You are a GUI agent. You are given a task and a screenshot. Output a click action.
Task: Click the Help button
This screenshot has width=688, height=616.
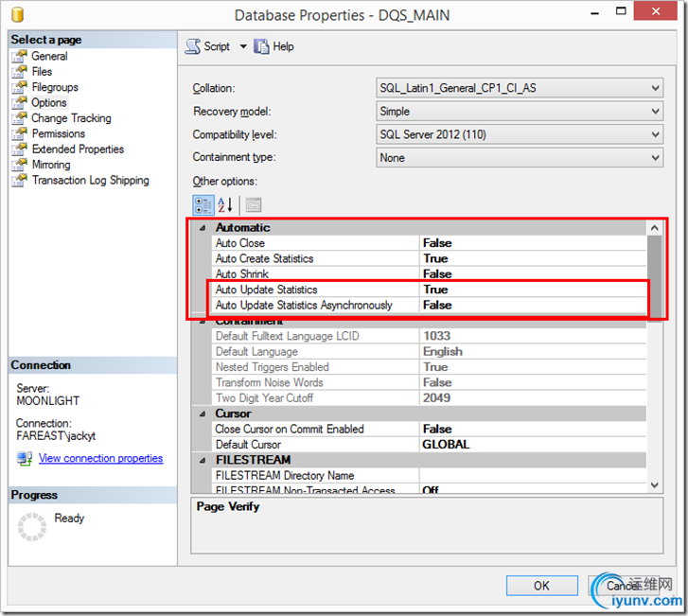[273, 46]
